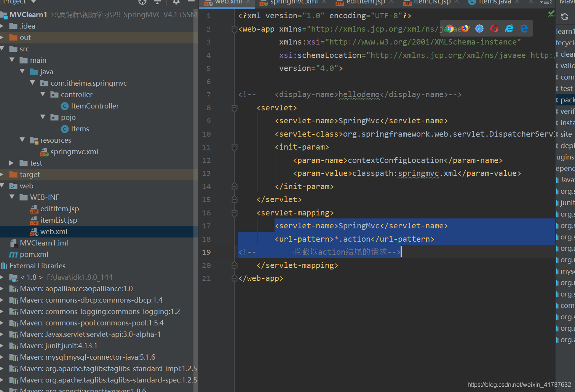Select Maven commons-dbcp:1.4 library
Screen dimensions: 575x392
pos(91,300)
